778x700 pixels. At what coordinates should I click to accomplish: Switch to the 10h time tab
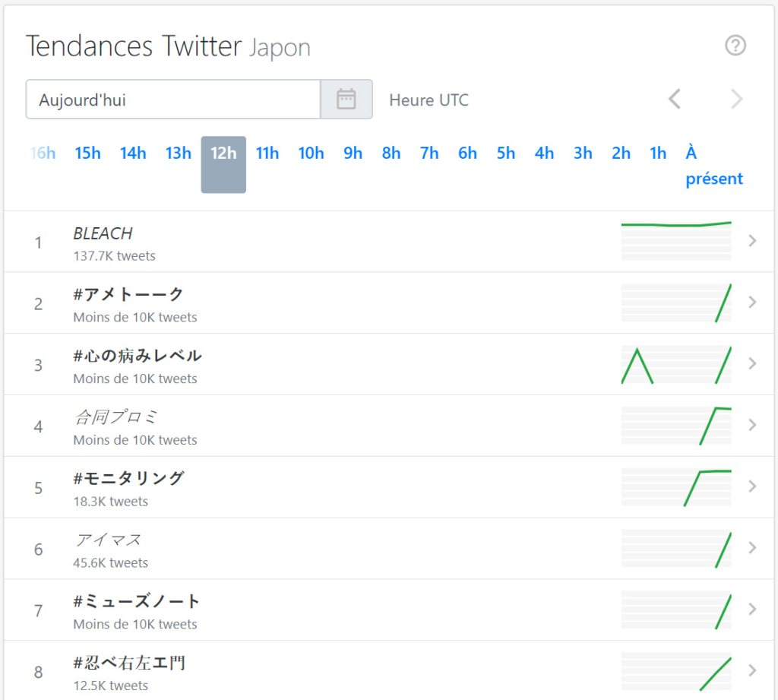(311, 153)
